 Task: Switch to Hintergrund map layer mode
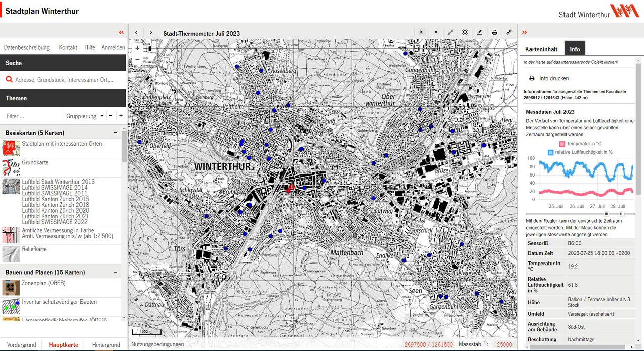tap(106, 345)
